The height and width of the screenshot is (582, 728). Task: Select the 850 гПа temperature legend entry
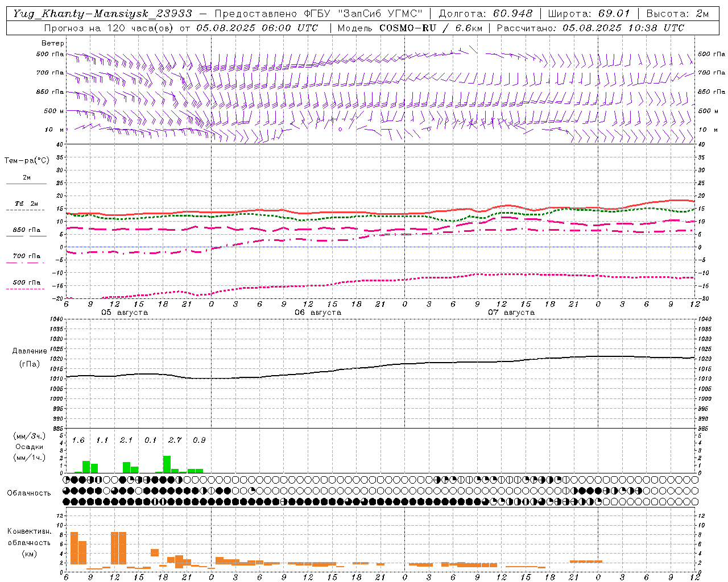(x=26, y=230)
